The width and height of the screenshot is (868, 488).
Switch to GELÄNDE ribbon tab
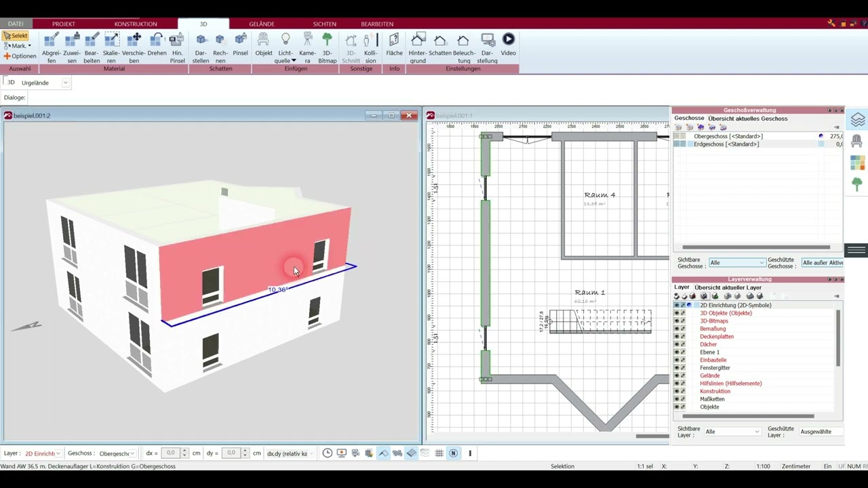pos(262,24)
